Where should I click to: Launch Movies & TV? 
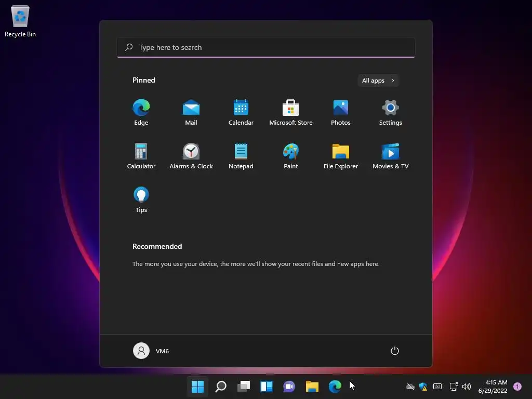pyautogui.click(x=391, y=156)
